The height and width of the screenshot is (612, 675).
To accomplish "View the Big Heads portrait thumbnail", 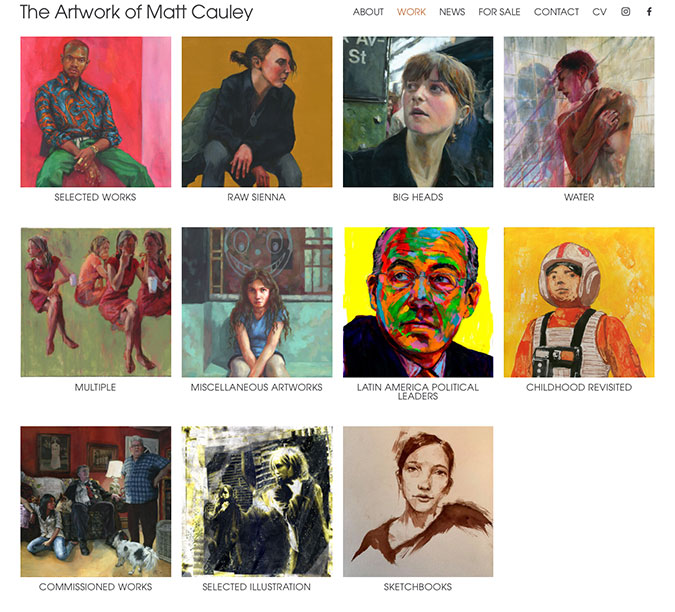I will [x=418, y=112].
